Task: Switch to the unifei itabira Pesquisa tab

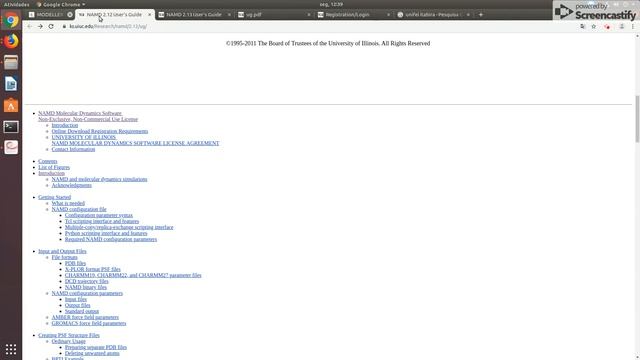Action: pyautogui.click(x=432, y=15)
